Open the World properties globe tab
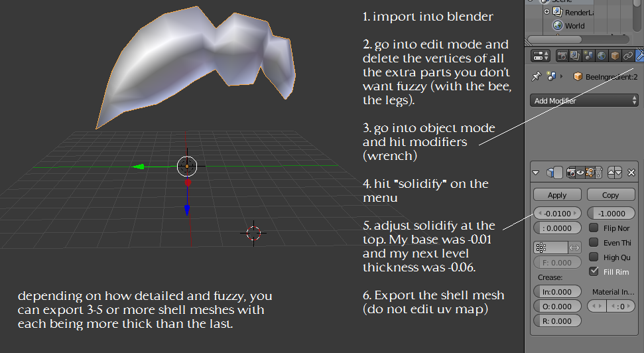 (601, 56)
